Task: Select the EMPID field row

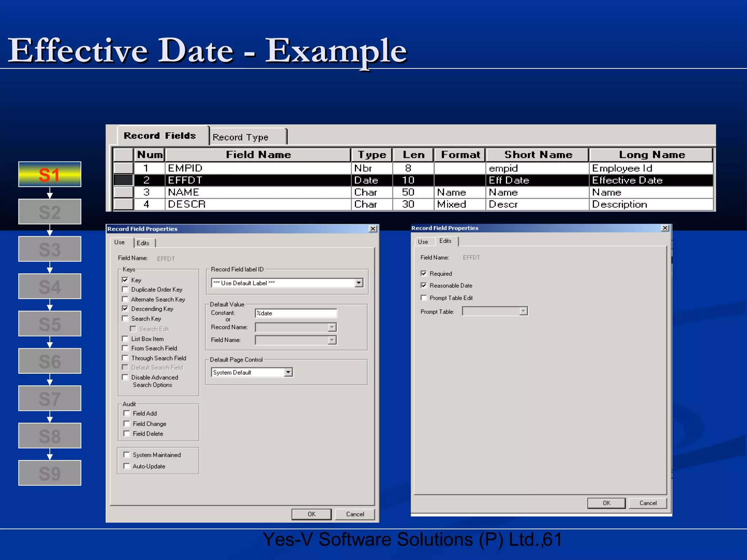Action: point(413,168)
